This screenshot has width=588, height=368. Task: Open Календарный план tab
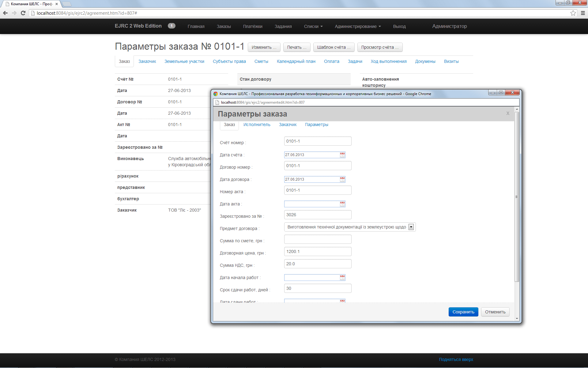click(296, 61)
